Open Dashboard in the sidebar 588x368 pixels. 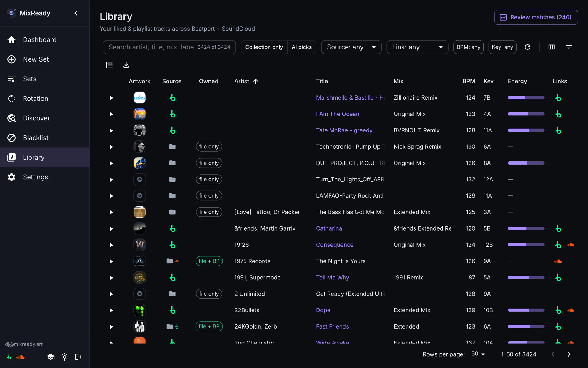pos(45,39)
